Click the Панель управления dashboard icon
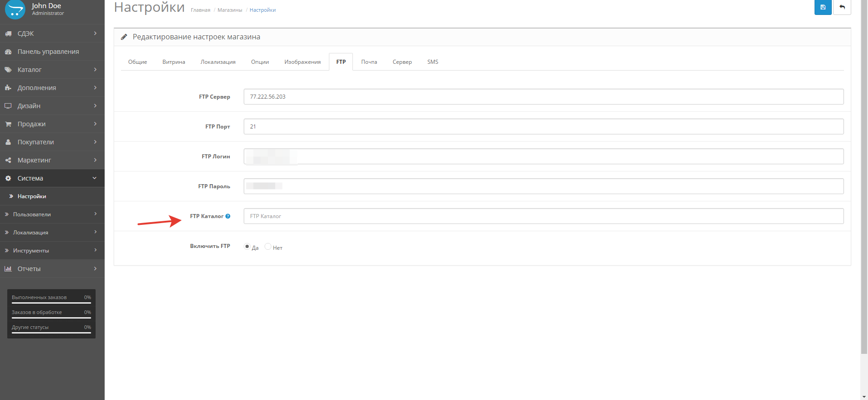 pos(8,52)
